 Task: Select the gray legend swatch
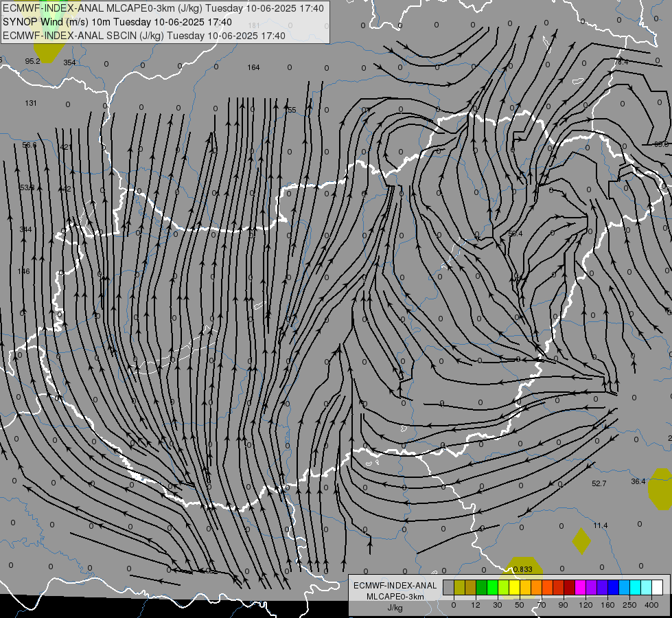pyautogui.click(x=448, y=587)
